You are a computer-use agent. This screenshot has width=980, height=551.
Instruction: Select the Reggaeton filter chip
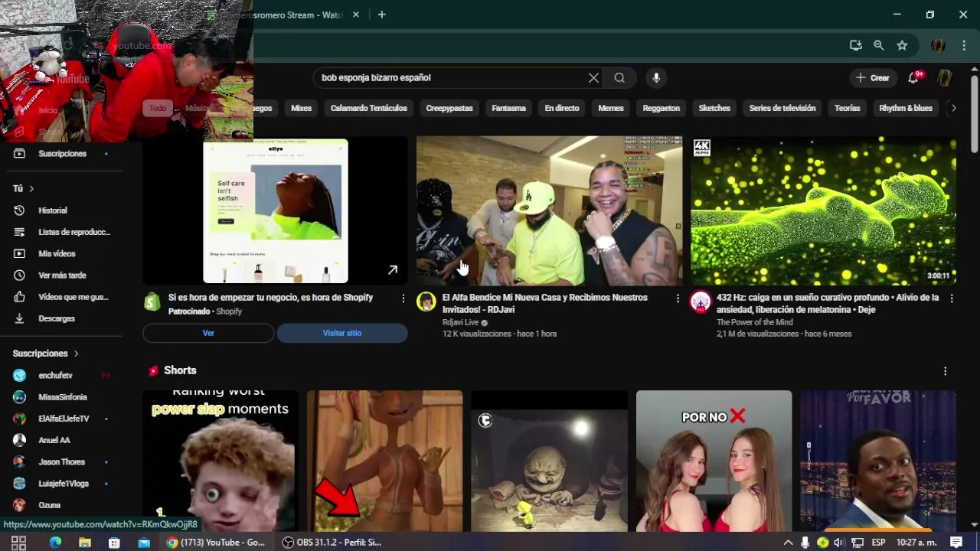(x=661, y=108)
